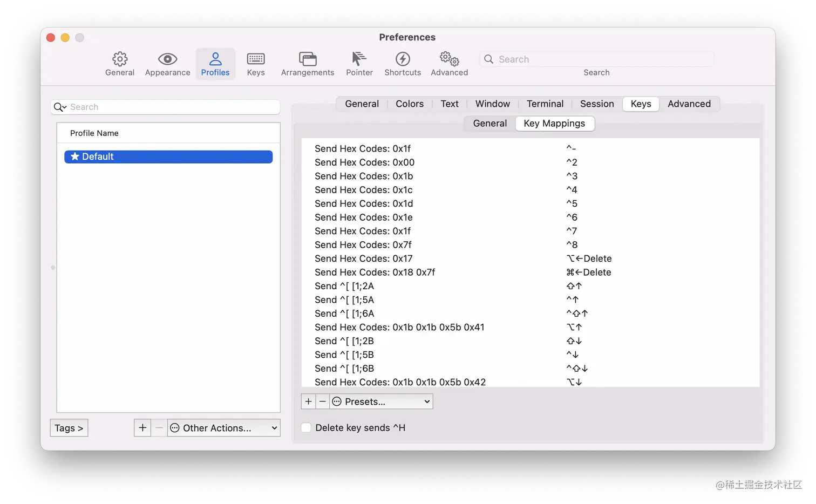Viewport: 816px width, 504px height.
Task: Expand the Tags panel button
Action: tap(69, 428)
